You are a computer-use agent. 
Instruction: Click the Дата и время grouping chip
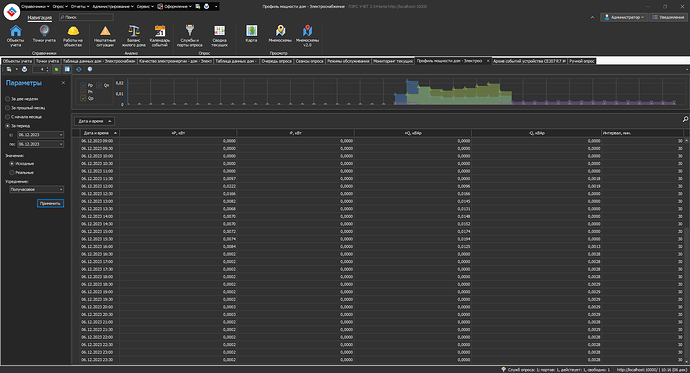click(x=94, y=121)
